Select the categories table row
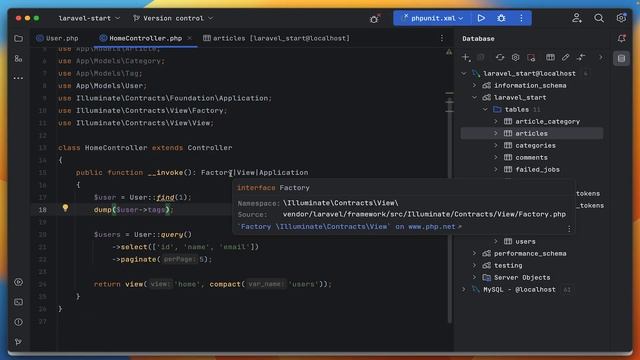 (x=532, y=146)
